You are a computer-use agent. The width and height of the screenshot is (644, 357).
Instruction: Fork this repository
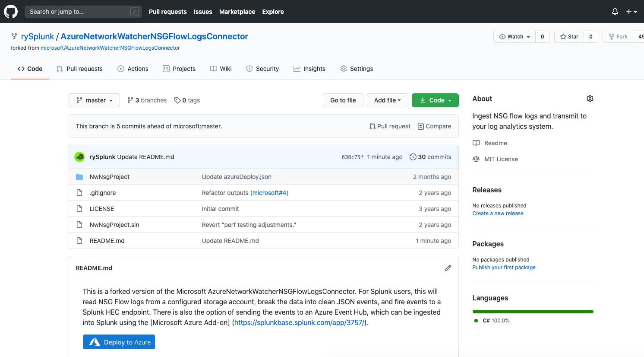(x=618, y=37)
